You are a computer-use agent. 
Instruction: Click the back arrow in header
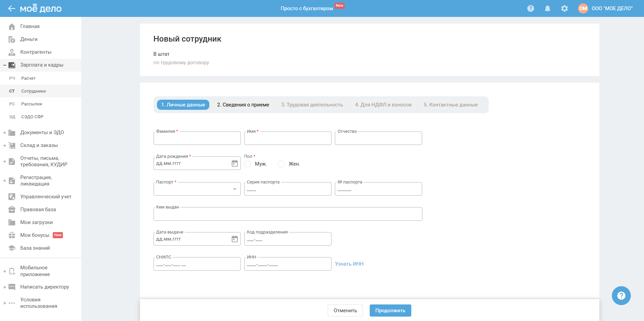pos(12,8)
